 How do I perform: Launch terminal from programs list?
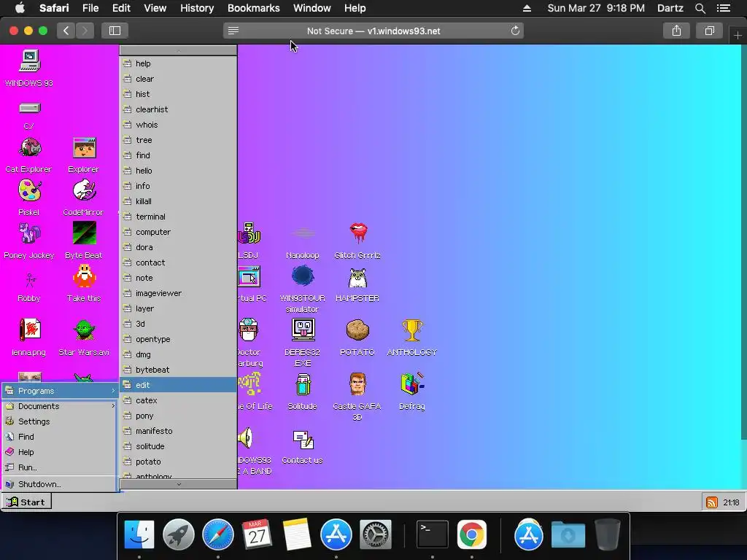pyautogui.click(x=178, y=217)
